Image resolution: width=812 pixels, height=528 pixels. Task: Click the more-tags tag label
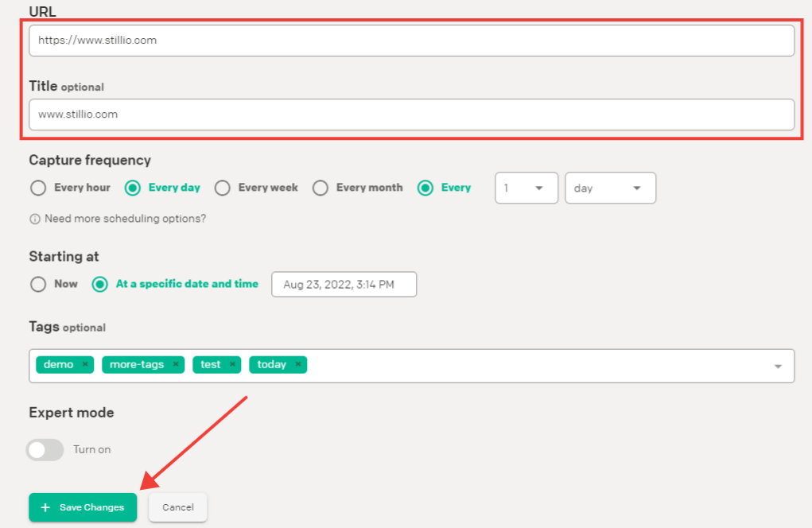tap(137, 364)
